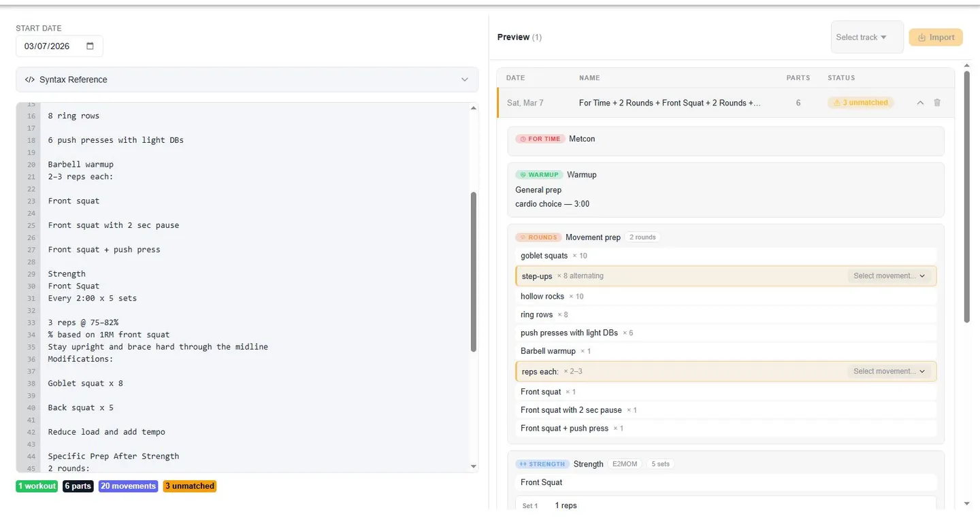The width and height of the screenshot is (980, 519).
Task: Click editor line 'Specific Prep After Strength'
Action: pyautogui.click(x=114, y=456)
